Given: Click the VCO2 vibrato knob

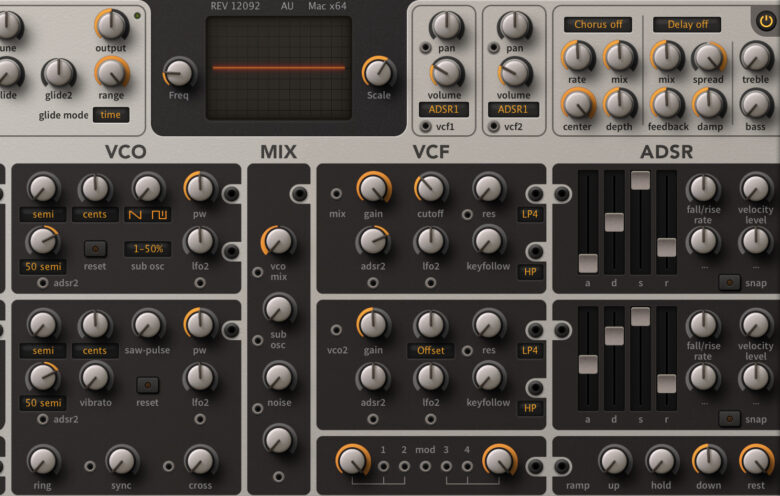Looking at the screenshot, I should (95, 378).
